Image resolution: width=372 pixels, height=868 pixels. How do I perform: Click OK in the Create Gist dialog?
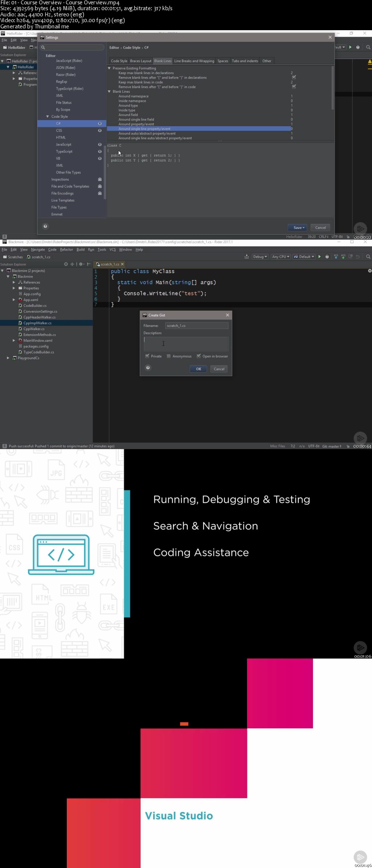198,369
